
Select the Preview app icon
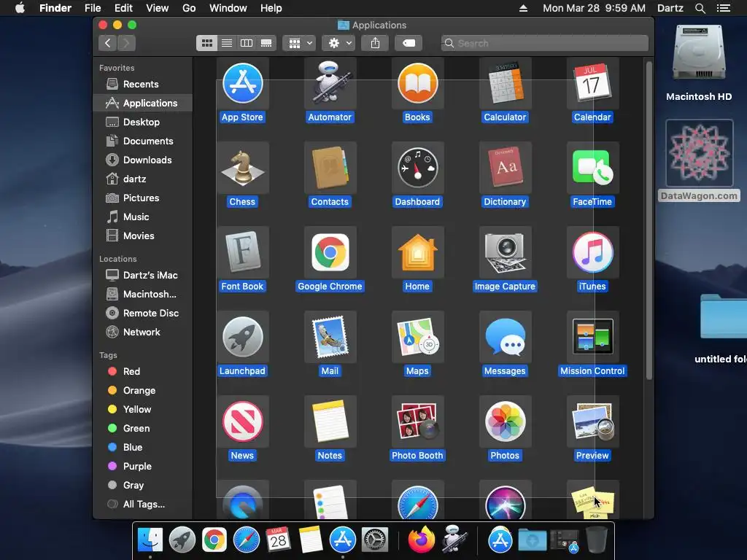592,421
